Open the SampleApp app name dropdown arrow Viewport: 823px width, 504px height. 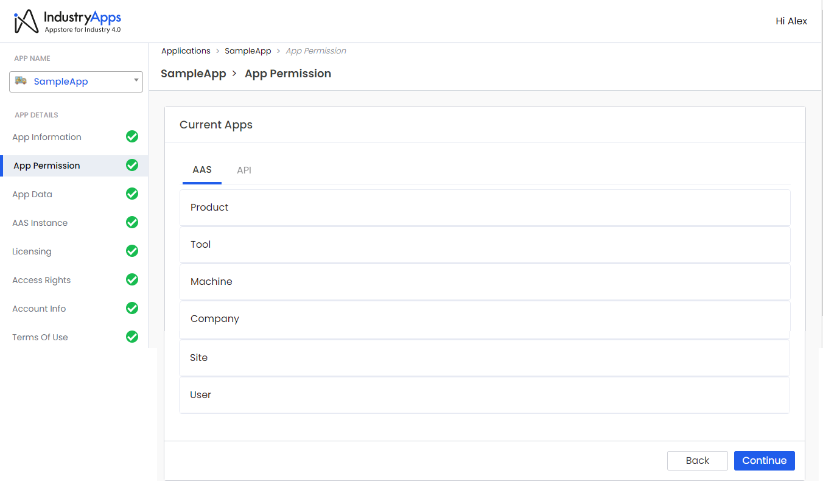136,81
